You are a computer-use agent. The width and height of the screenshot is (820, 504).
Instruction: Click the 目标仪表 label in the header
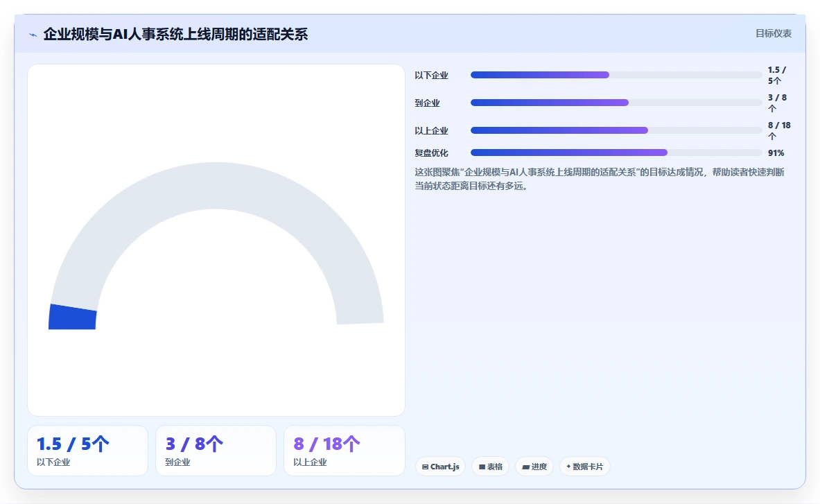[773, 33]
